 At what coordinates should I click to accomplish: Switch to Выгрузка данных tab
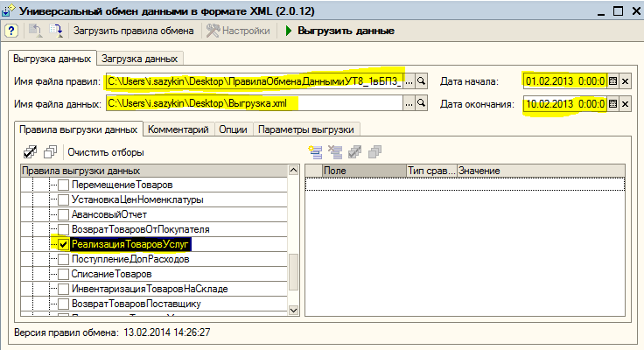click(52, 59)
